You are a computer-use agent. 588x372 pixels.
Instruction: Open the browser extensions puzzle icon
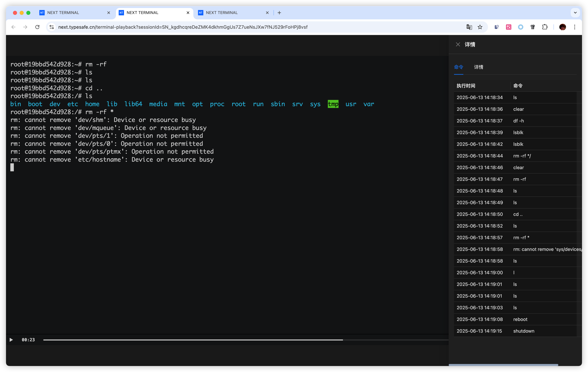pos(545,27)
